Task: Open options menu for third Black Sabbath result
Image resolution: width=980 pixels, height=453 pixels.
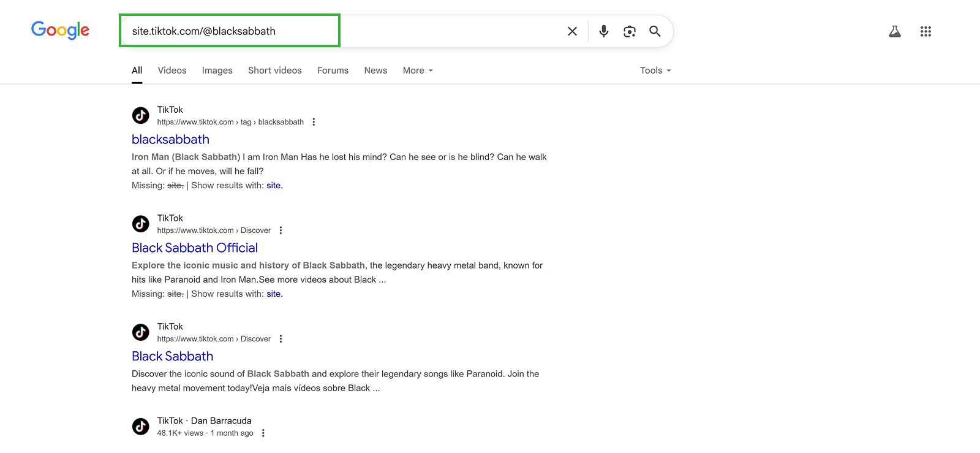Action: coord(281,339)
